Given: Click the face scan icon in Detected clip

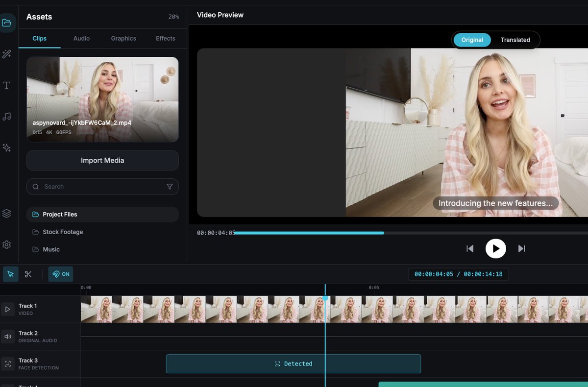Looking at the screenshot, I should point(277,364).
